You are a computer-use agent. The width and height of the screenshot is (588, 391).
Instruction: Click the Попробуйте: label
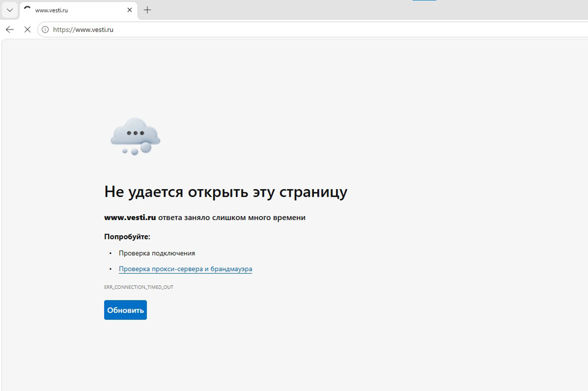tap(127, 237)
